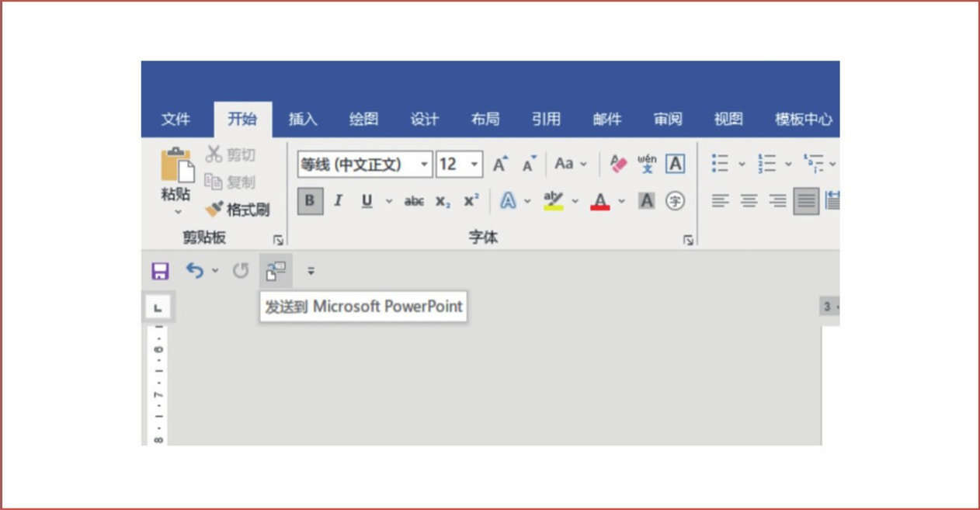Expand the font size dropdown arrow
The width and height of the screenshot is (980, 510).
coord(474,165)
